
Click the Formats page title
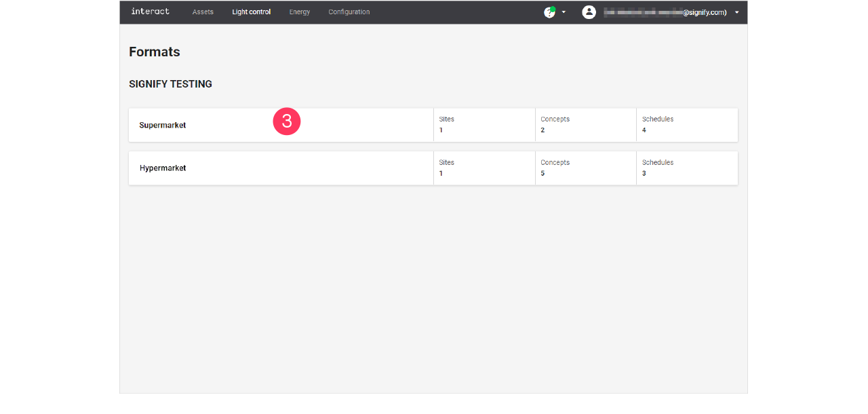154,52
